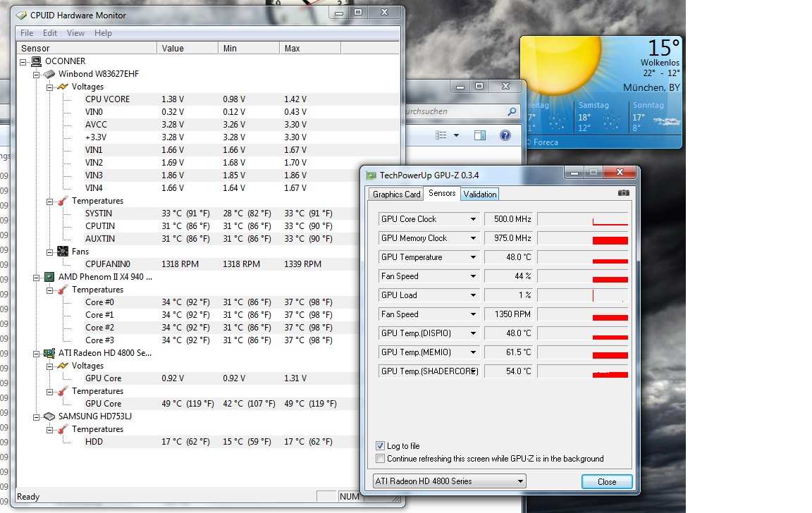Click the thermometer icon under Winbond Temperatures
This screenshot has height=513, width=812.
[63, 201]
